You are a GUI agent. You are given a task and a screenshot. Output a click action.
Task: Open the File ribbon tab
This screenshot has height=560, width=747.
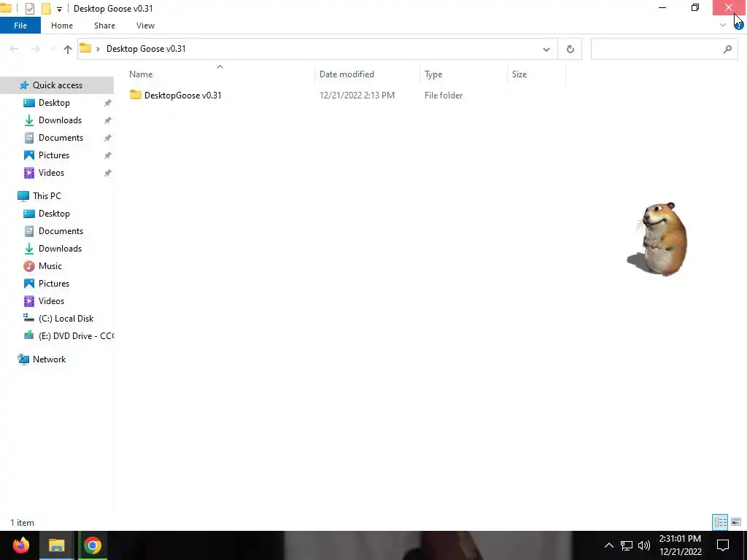point(20,26)
